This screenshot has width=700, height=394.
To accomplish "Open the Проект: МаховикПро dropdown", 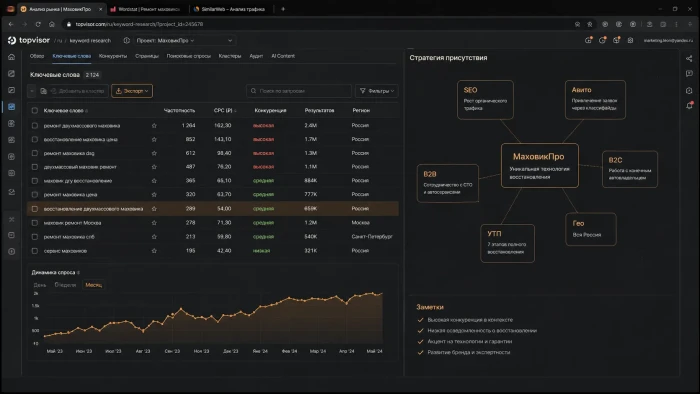I will click(x=185, y=41).
